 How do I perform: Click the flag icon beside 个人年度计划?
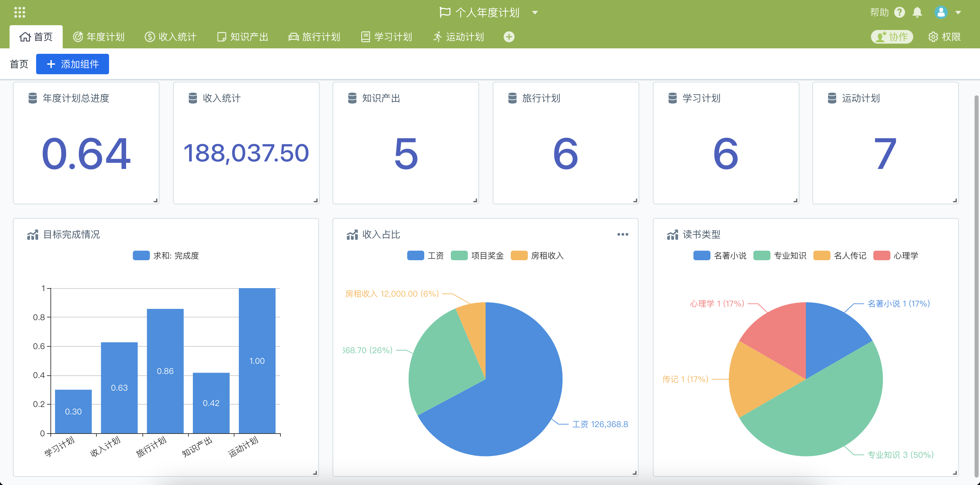coord(445,13)
